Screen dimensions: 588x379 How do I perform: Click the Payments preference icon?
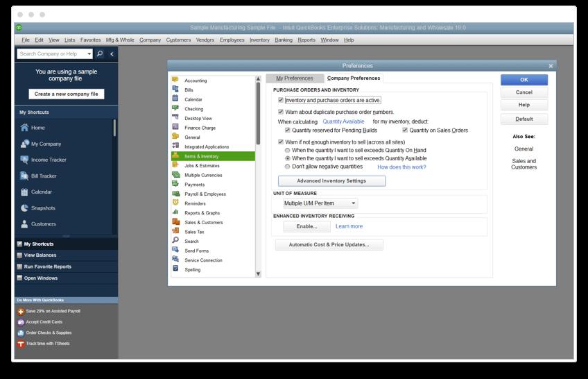(x=175, y=183)
